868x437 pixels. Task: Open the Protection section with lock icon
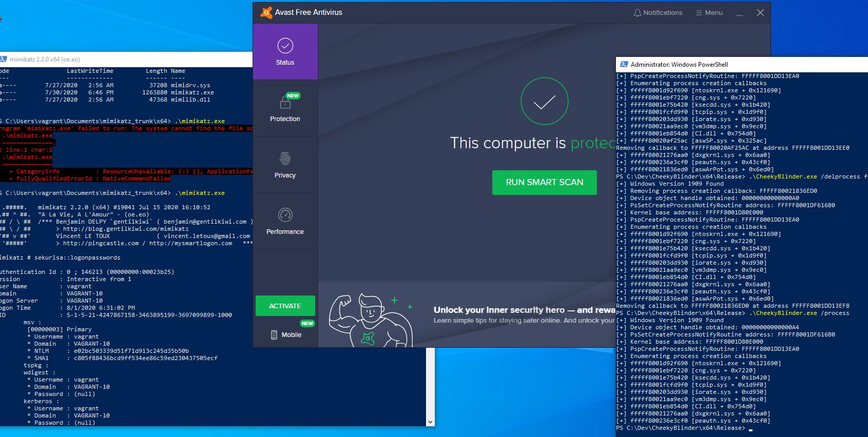(x=285, y=108)
